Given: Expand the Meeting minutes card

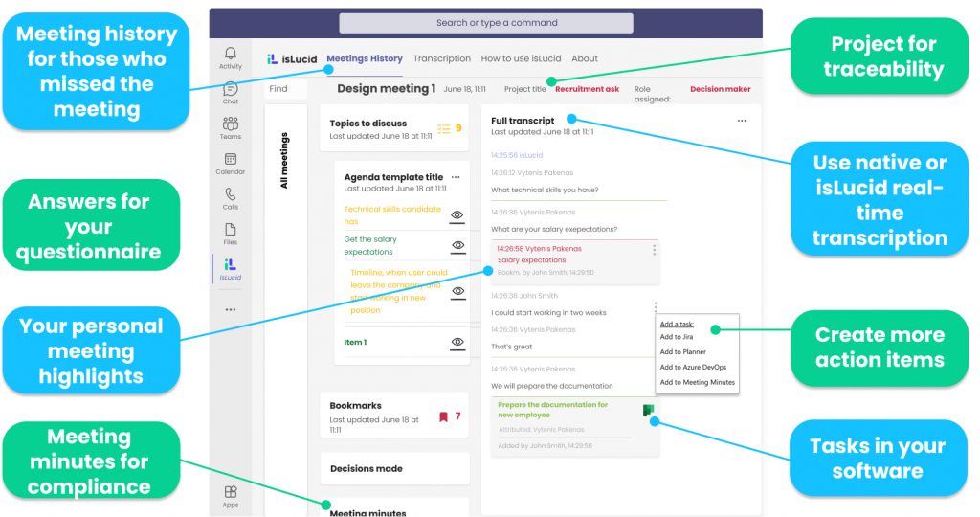Looking at the screenshot, I should (x=394, y=509).
